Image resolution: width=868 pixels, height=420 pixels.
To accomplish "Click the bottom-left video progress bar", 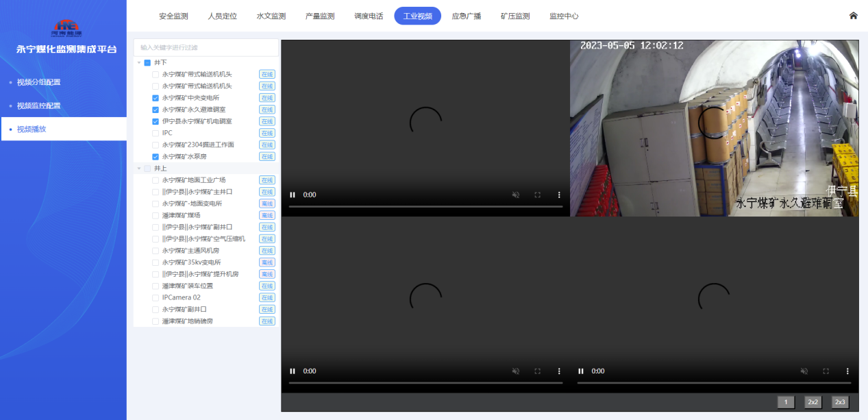I will [x=425, y=382].
